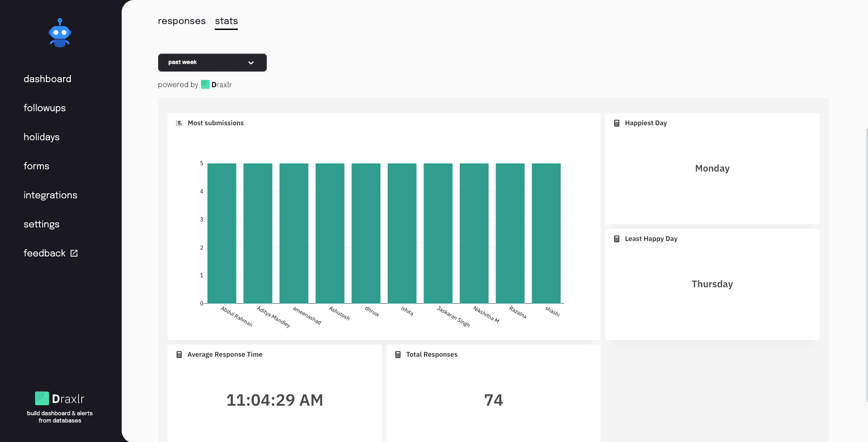Click the Least Happy Day card icon

616,239
